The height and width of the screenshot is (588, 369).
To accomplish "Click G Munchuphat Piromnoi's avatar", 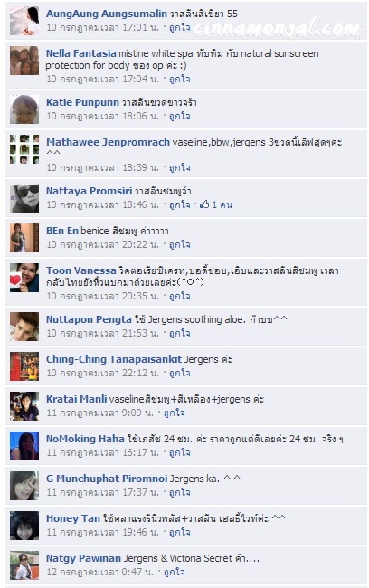I will [24, 486].
